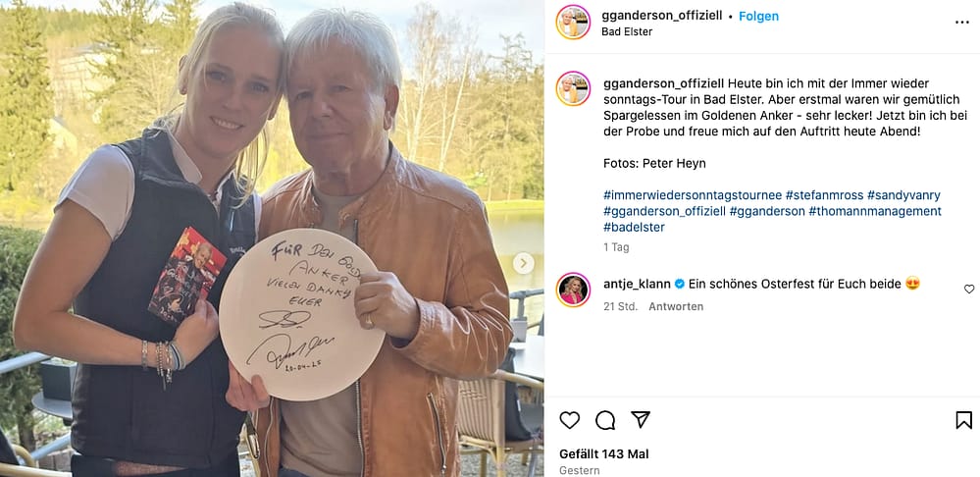This screenshot has width=980, height=477.
Task: Open the #stefanmross hashtag
Action: (x=824, y=195)
